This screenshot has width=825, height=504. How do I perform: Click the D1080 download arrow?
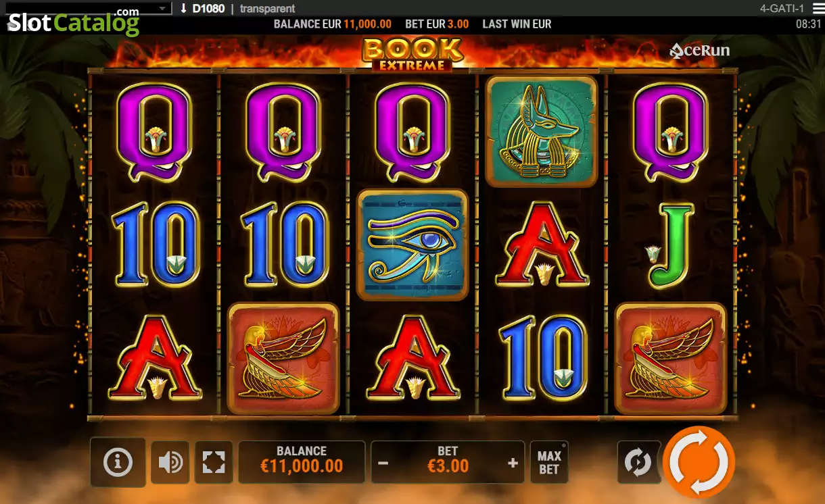(183, 9)
